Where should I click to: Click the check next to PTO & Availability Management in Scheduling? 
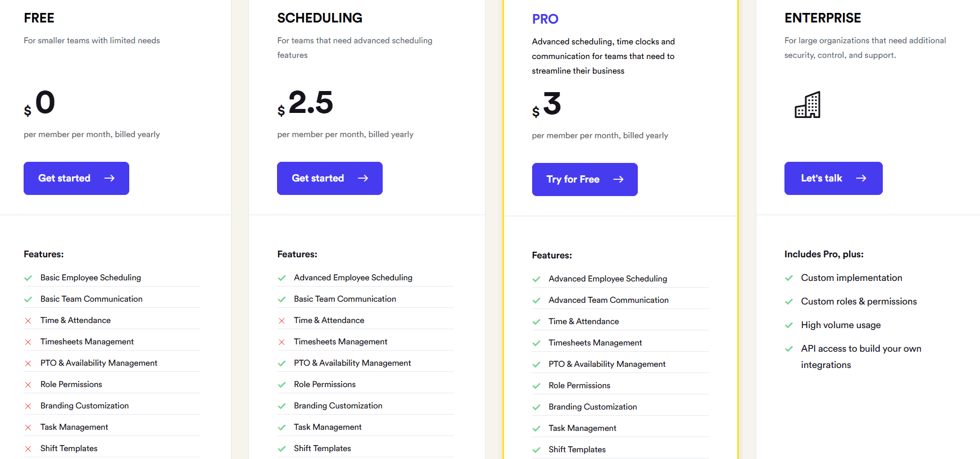click(282, 363)
